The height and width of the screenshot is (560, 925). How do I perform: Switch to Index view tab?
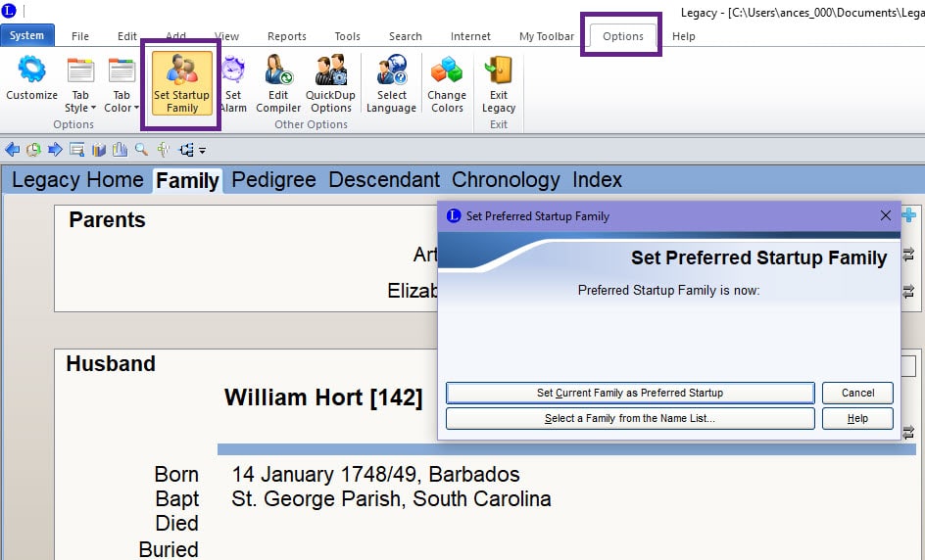(x=597, y=180)
